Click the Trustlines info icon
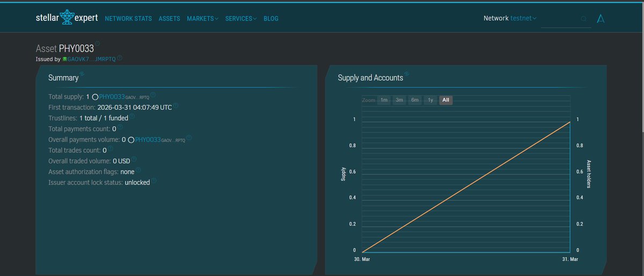644x276 pixels. point(132,116)
